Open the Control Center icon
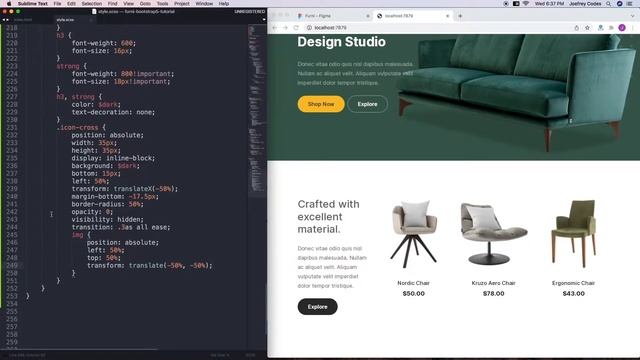The image size is (640, 360). coord(630,4)
